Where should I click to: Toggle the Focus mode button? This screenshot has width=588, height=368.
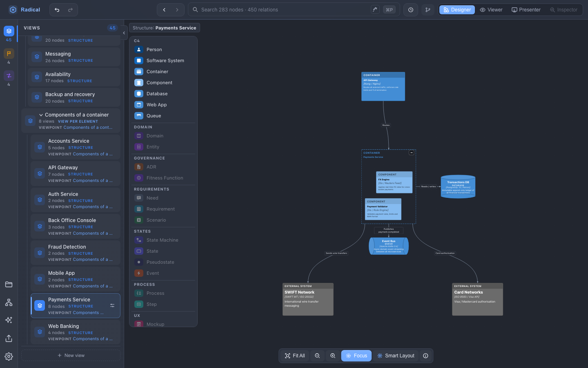[356, 356]
